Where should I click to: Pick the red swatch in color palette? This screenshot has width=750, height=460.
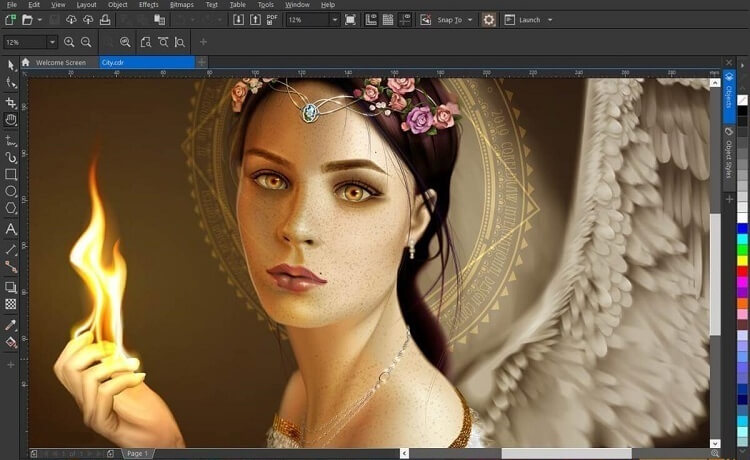pos(742,271)
